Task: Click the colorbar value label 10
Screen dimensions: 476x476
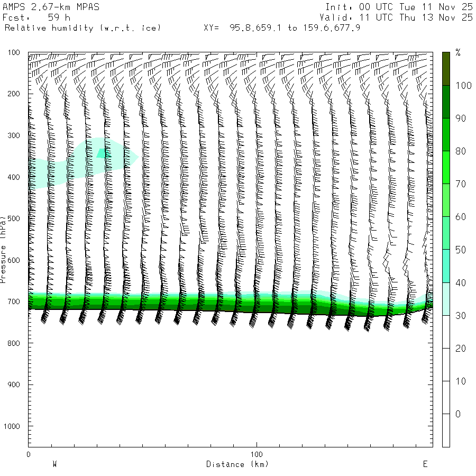Action: pyautogui.click(x=461, y=381)
